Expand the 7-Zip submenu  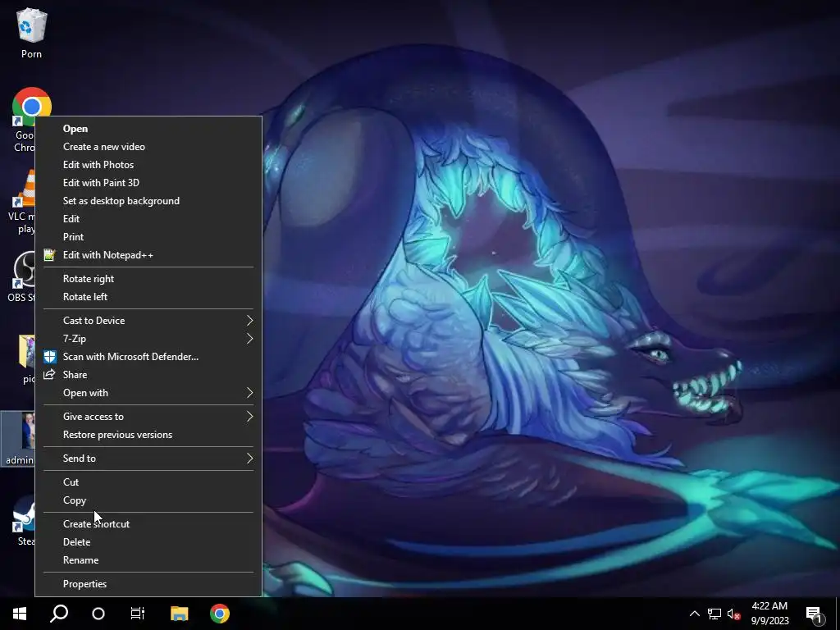[x=148, y=339]
